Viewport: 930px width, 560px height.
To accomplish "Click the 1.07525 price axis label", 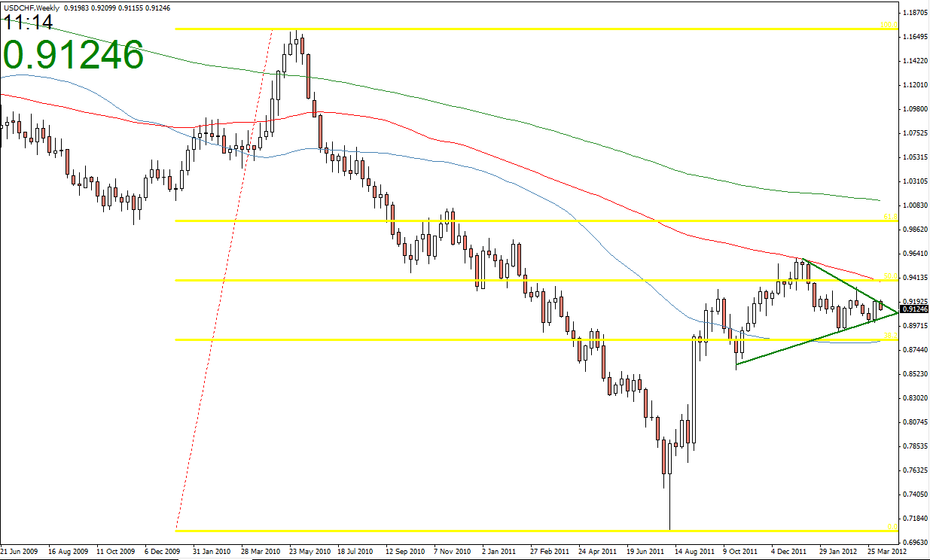I will 915,133.
